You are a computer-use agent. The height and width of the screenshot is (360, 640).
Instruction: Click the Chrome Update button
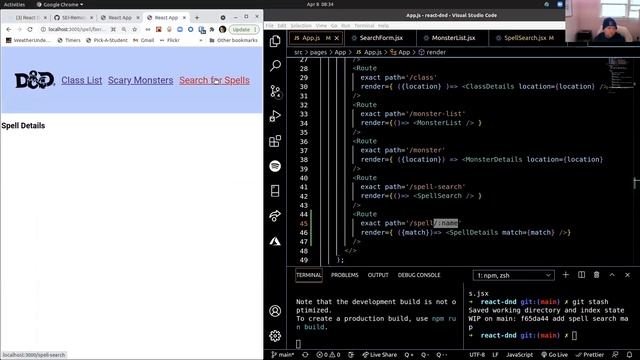point(243,29)
